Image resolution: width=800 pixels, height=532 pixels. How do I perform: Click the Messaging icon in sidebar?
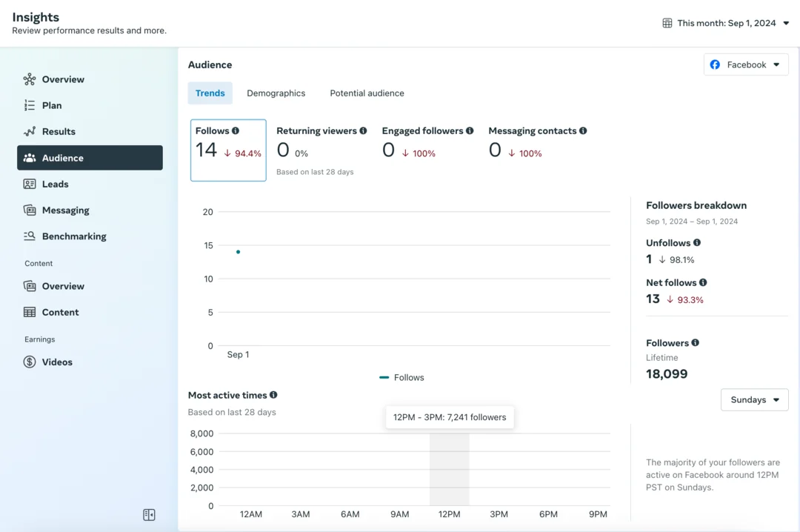(30, 210)
